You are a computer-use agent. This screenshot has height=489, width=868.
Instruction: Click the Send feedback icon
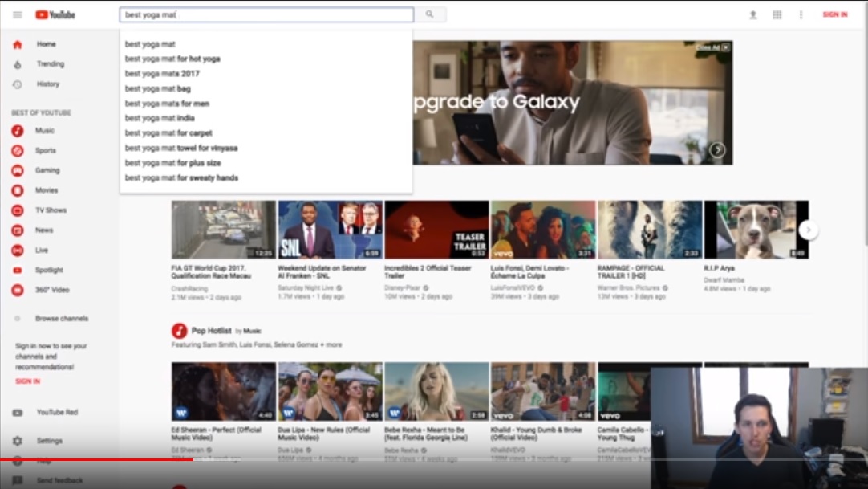pyautogui.click(x=18, y=480)
